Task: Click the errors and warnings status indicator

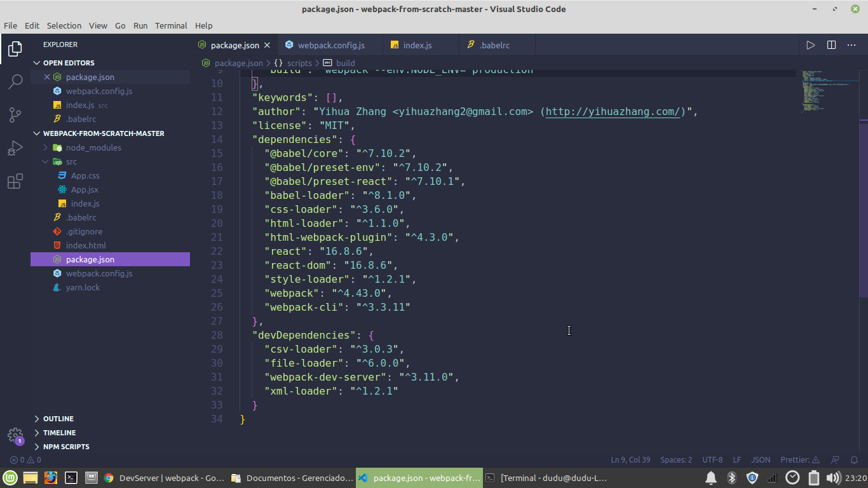Action: [25, 460]
